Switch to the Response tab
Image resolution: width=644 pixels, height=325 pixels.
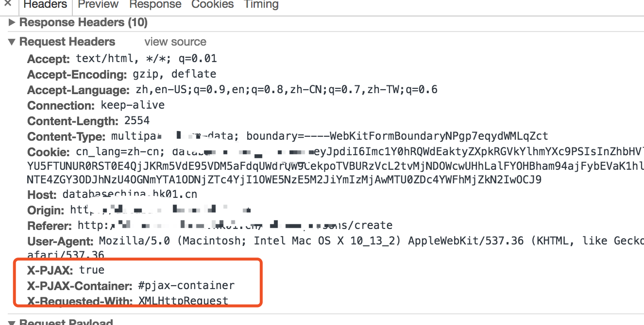(x=155, y=5)
